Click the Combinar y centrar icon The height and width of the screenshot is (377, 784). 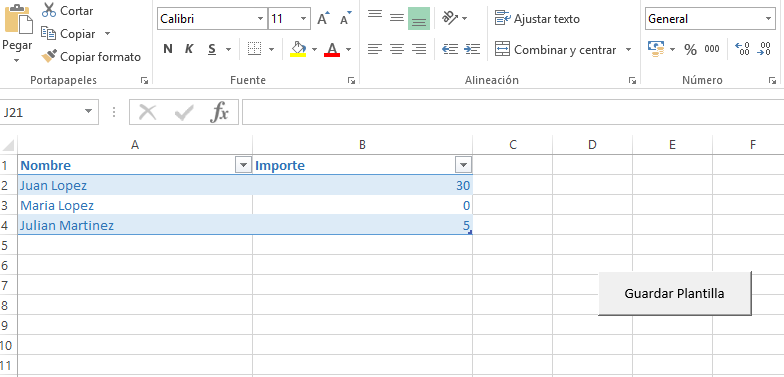tap(502, 49)
